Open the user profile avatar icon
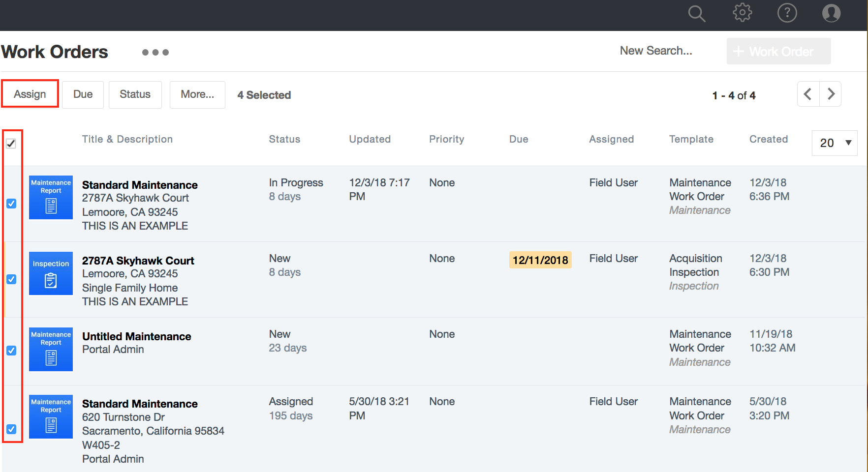868x472 pixels. 831,13
